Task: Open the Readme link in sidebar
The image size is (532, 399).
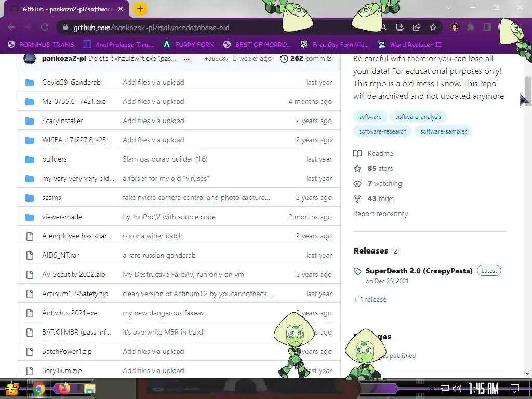Action: pos(373,153)
